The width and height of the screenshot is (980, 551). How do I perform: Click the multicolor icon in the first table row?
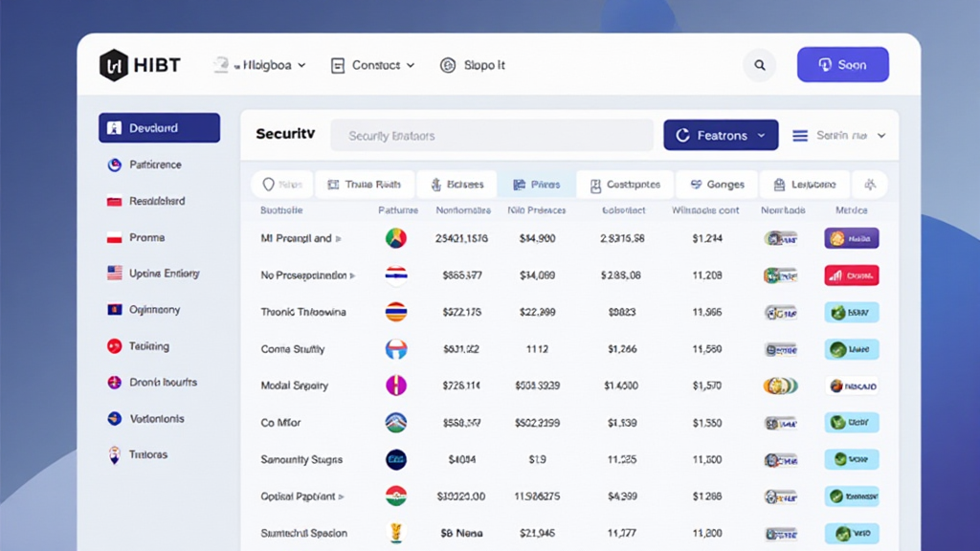395,238
